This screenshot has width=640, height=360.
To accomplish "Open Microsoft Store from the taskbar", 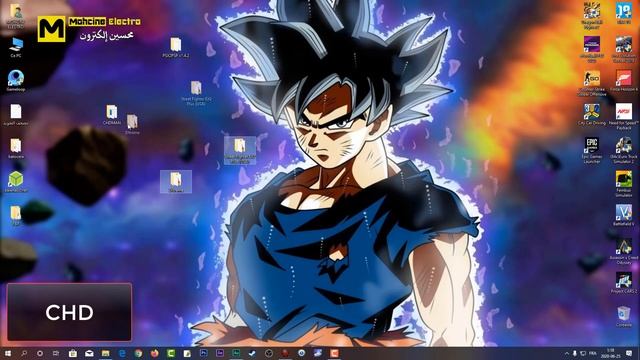I will tap(73, 353).
